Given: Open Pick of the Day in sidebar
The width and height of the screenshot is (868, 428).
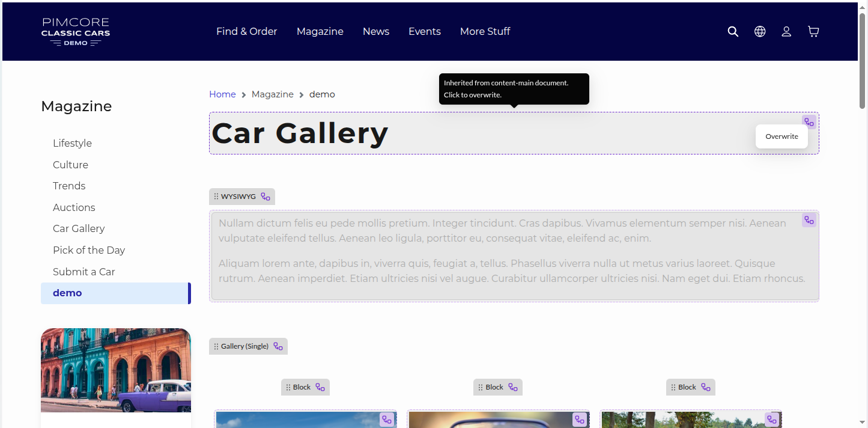Looking at the screenshot, I should click(89, 250).
